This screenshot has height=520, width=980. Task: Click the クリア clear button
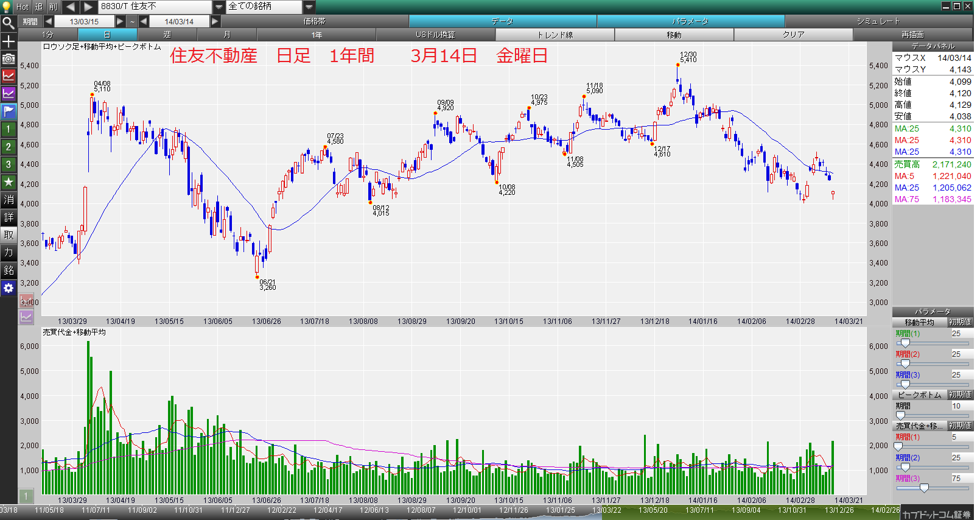pyautogui.click(x=794, y=35)
